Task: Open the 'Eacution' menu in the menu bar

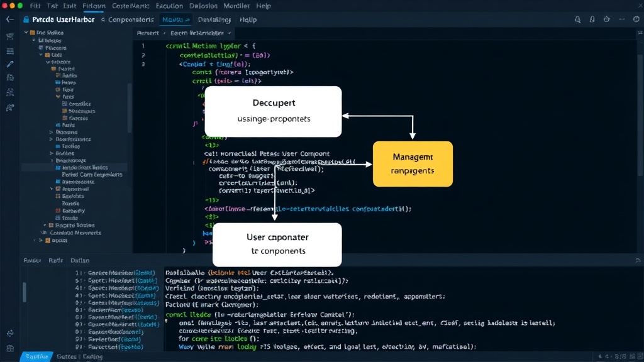Action: click(169, 6)
